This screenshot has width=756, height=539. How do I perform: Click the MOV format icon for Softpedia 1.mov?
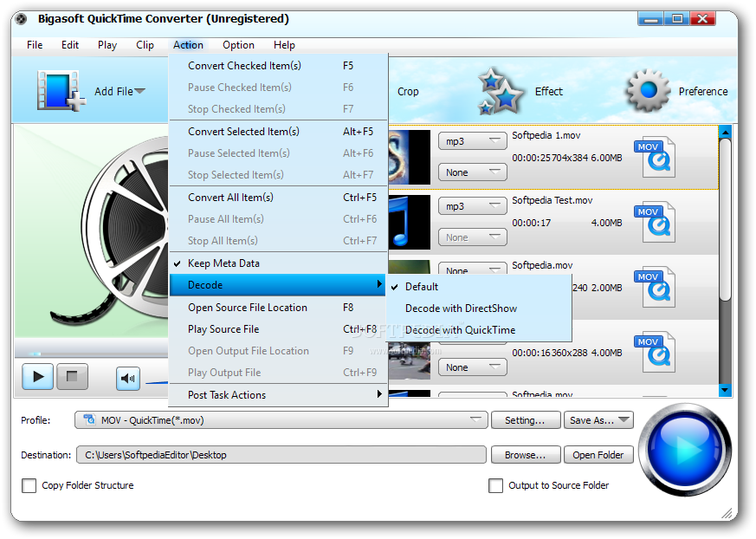click(655, 158)
